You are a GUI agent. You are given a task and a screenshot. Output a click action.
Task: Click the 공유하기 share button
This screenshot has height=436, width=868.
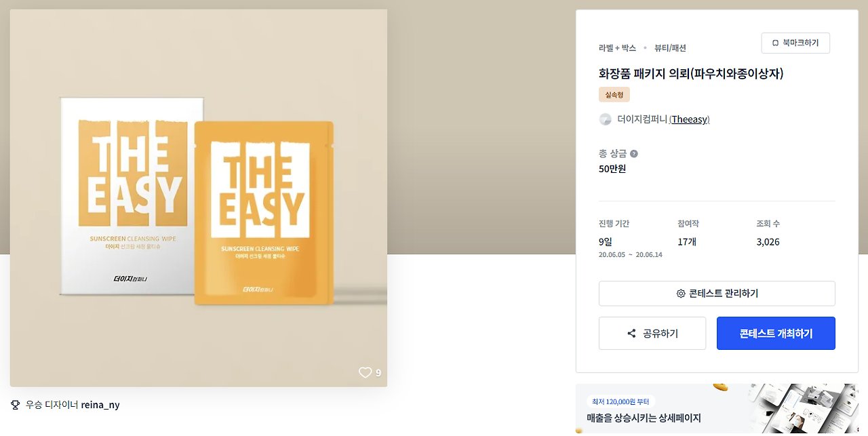(652, 334)
